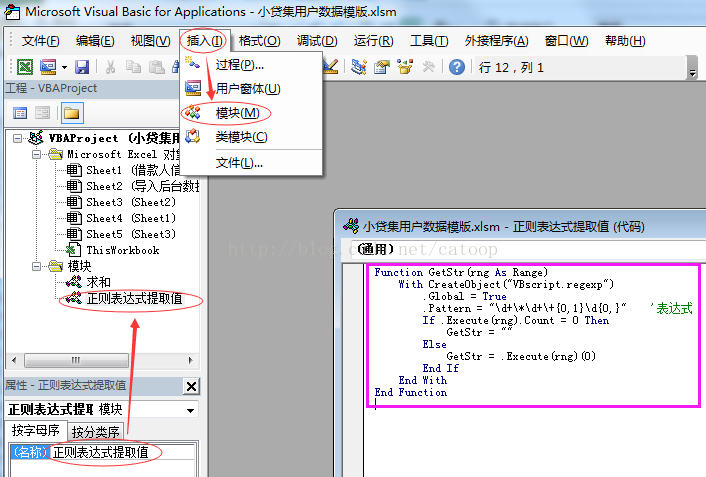Click View Object icon in project pane
706x477 pixels.
point(43,113)
